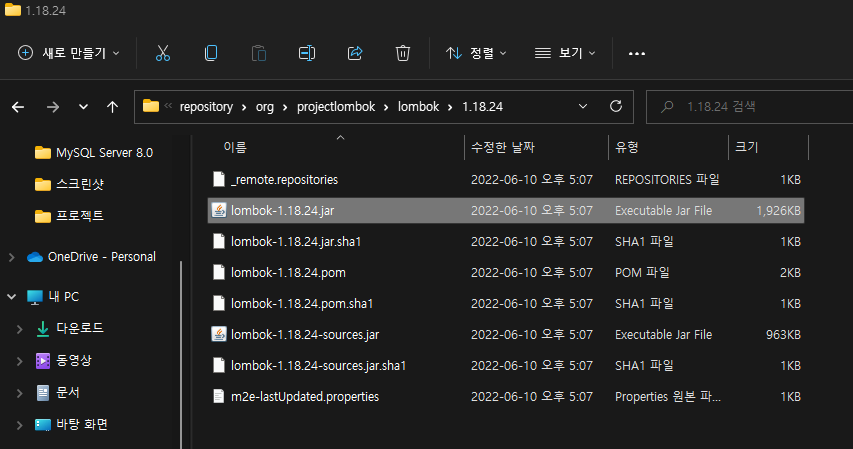
Task: Click the 동영상 video icon
Action: (42, 360)
